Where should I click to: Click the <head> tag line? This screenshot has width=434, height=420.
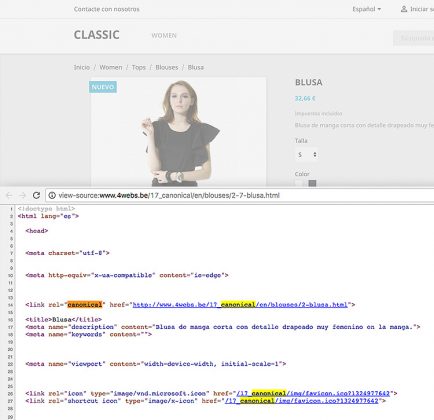37,231
